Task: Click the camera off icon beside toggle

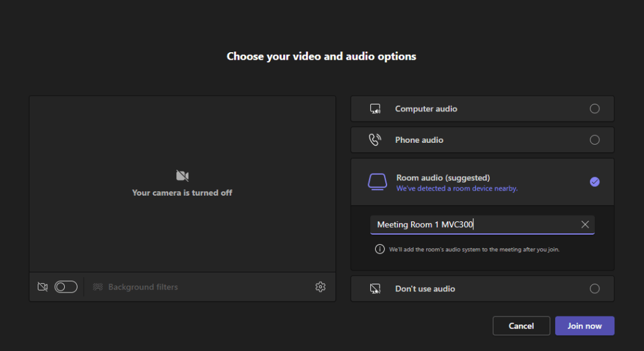Action: pyautogui.click(x=43, y=287)
